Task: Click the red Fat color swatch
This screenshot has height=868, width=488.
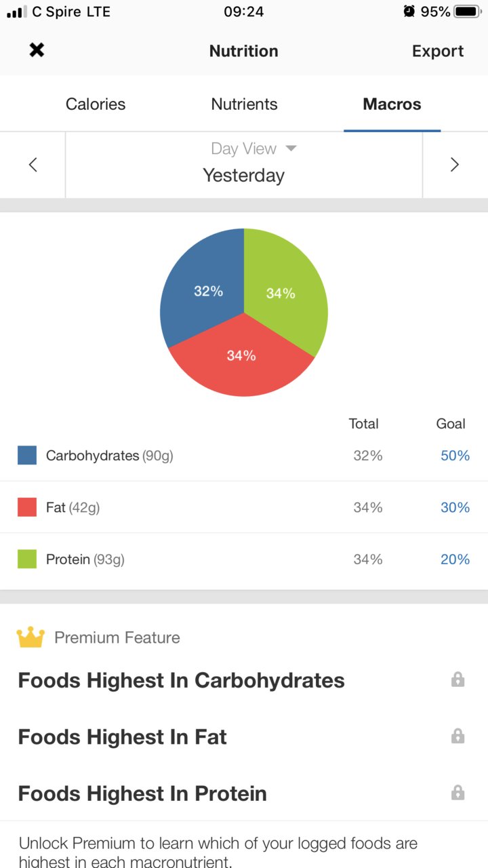Action: pos(27,507)
